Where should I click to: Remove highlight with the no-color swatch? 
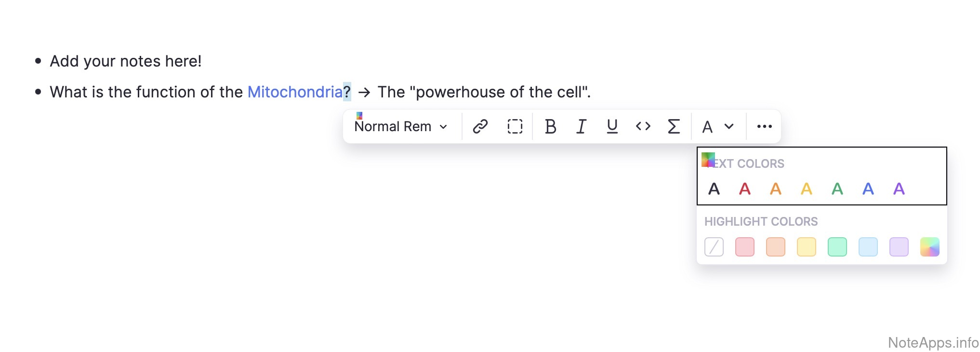point(714,247)
